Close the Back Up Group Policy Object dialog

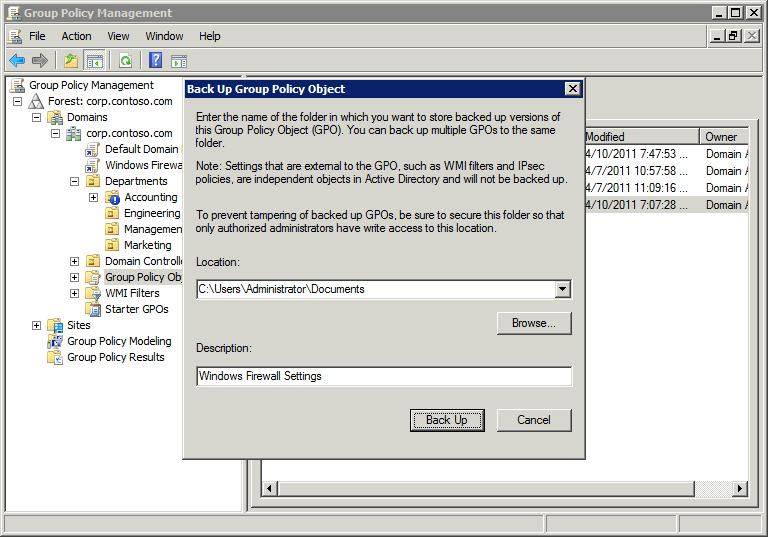573,89
